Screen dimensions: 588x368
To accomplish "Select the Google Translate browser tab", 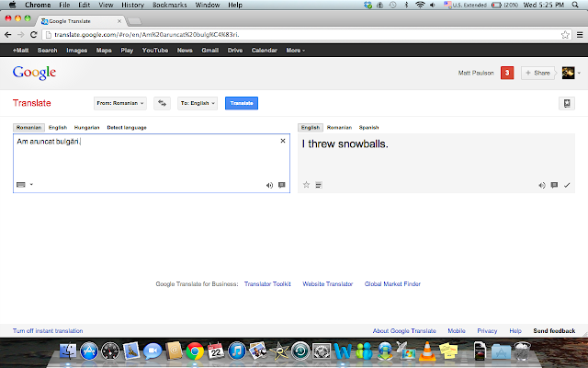I will [x=82, y=21].
